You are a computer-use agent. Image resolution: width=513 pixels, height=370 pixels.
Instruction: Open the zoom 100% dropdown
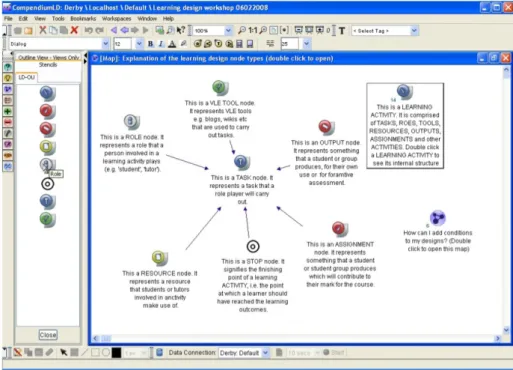click(x=228, y=31)
